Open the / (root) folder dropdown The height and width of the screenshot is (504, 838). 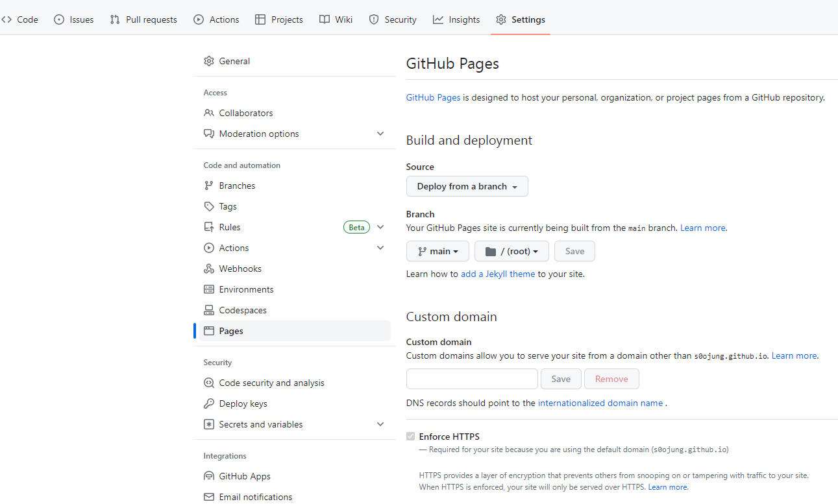click(x=511, y=251)
